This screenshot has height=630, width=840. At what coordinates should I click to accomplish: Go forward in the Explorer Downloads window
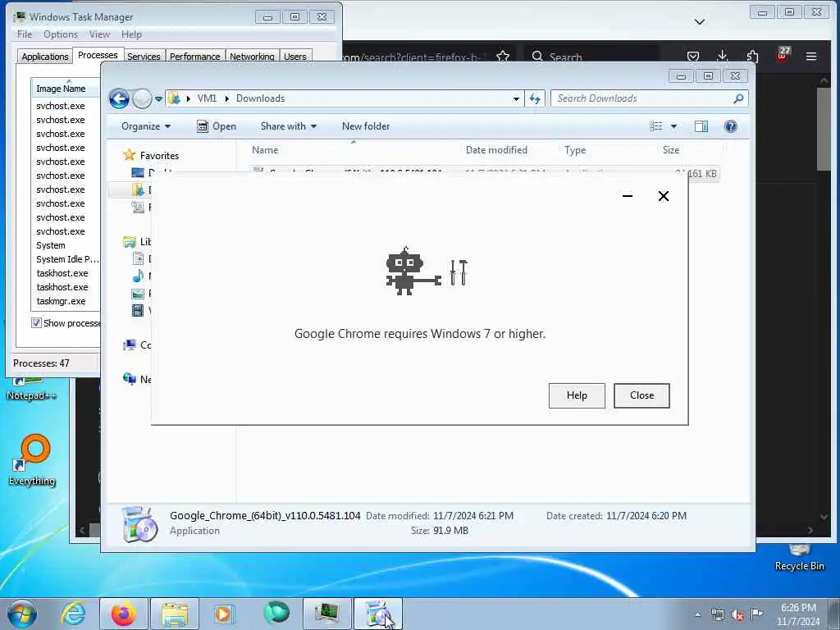(142, 98)
